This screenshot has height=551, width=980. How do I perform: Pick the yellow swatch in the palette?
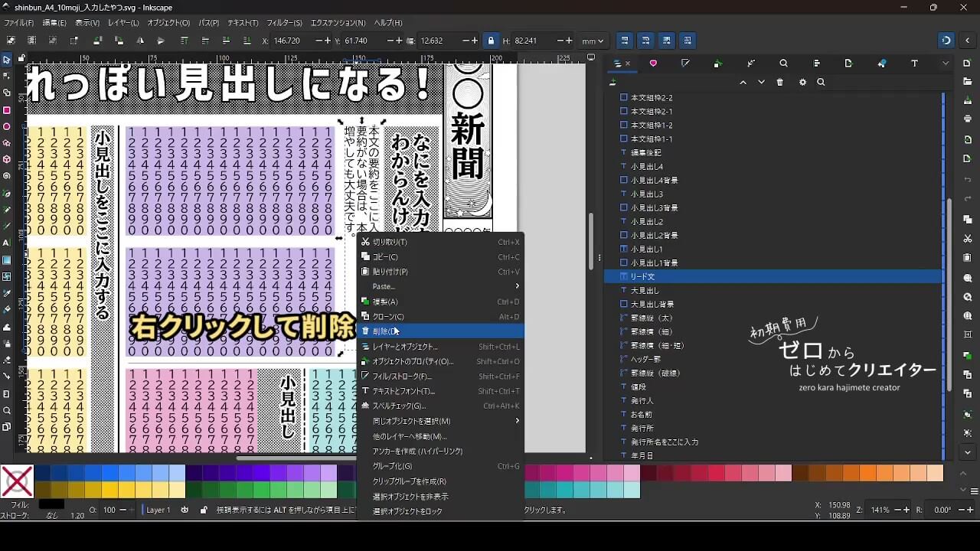tap(109, 490)
